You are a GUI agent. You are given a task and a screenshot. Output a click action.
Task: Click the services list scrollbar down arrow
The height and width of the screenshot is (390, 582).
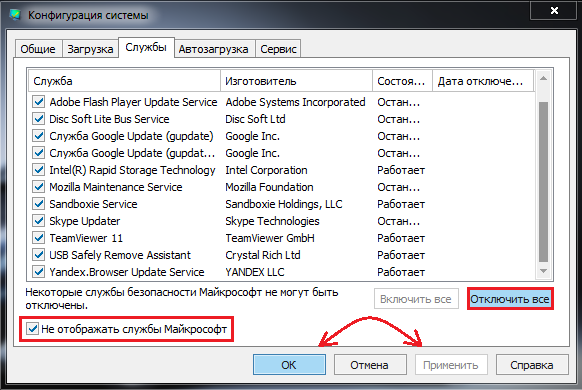click(543, 271)
